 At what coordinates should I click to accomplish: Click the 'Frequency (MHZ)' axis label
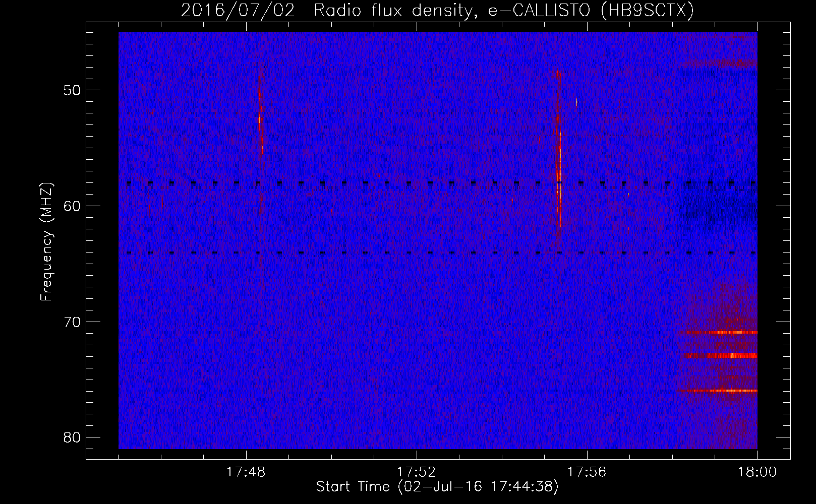click(46, 242)
